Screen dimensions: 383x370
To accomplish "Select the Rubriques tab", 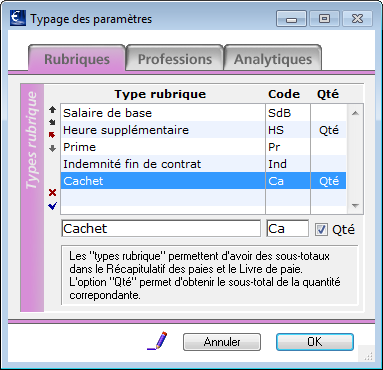I will [x=77, y=59].
